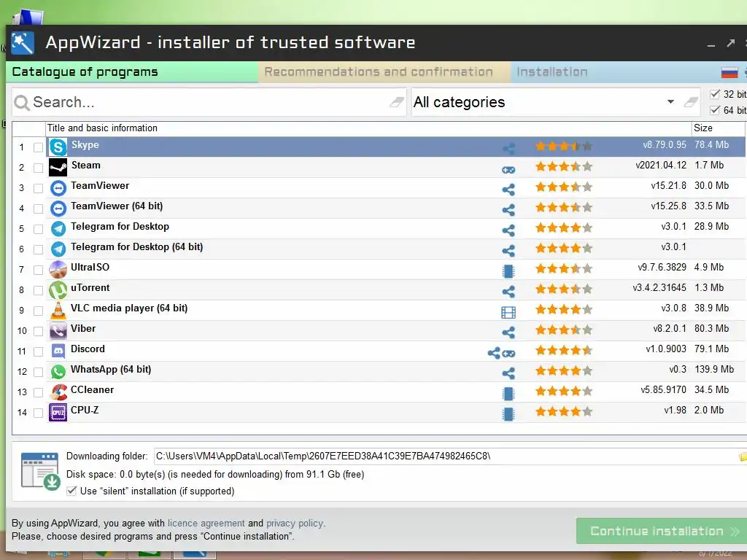Click the chip category icon on the CCleaner row

(x=508, y=393)
